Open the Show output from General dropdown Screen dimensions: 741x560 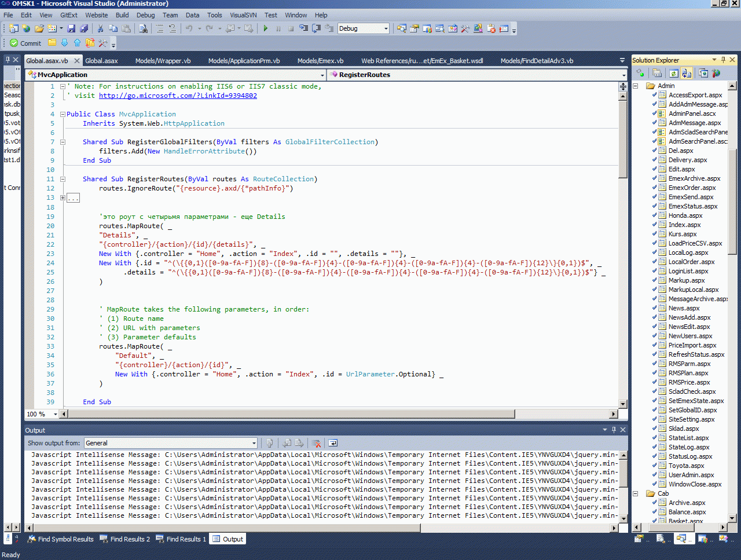[x=254, y=443]
